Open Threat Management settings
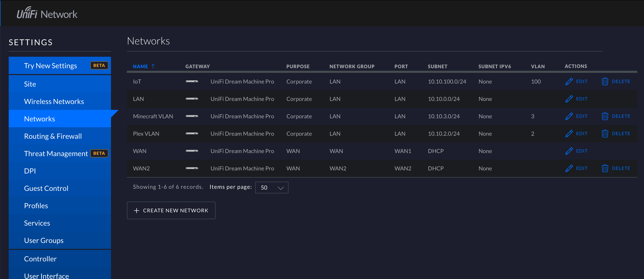This screenshot has height=279, width=644. pyautogui.click(x=60, y=154)
